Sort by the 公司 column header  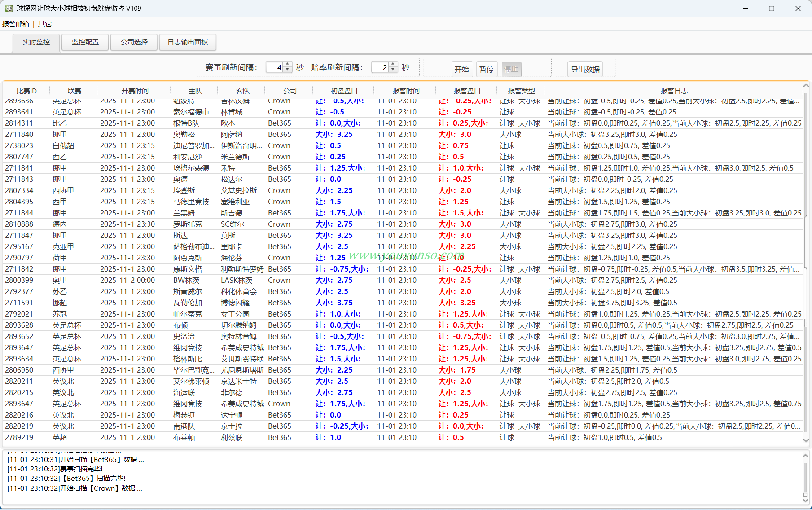pos(290,91)
